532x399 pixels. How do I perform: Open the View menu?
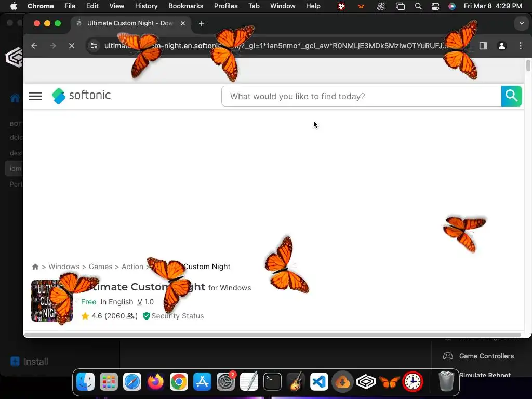coord(116,6)
